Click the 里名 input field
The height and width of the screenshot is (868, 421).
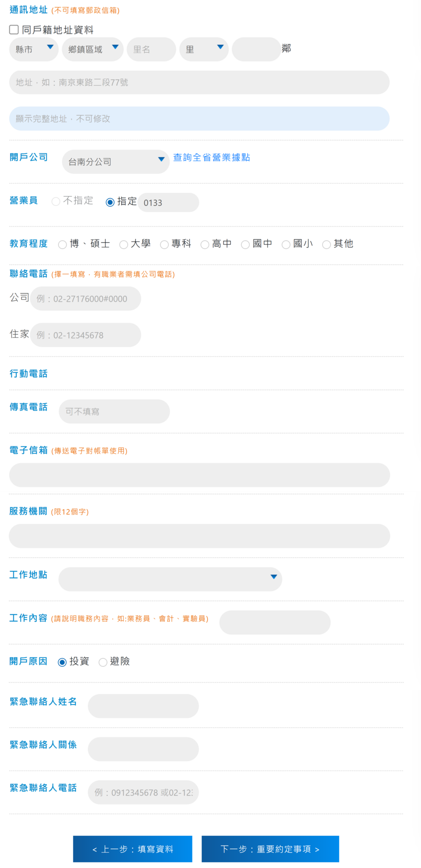coord(151,49)
